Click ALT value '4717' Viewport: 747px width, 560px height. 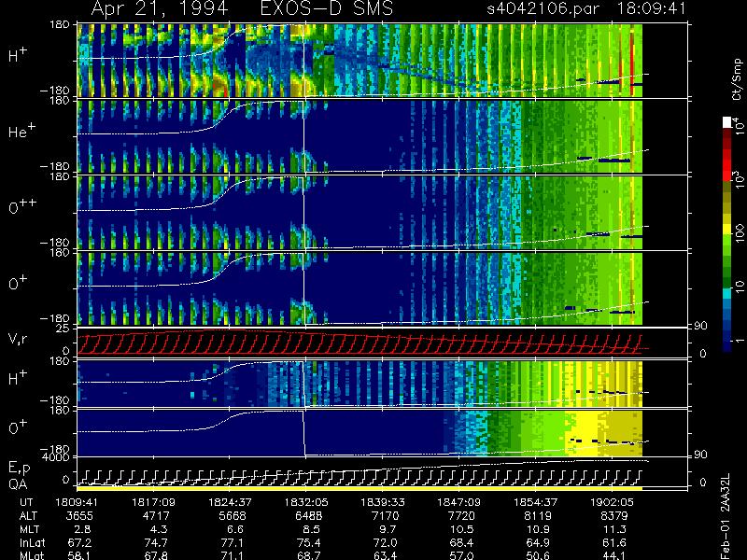pos(156,516)
